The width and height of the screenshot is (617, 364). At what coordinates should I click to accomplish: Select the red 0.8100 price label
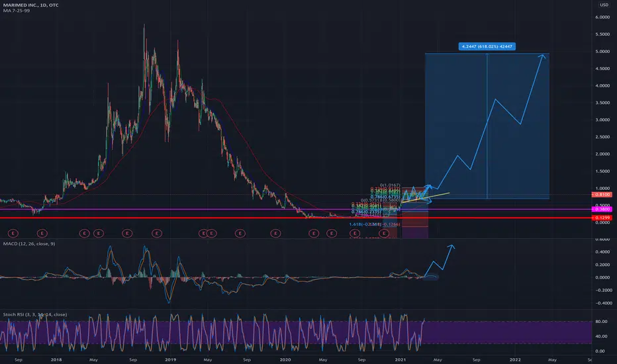[602, 195]
